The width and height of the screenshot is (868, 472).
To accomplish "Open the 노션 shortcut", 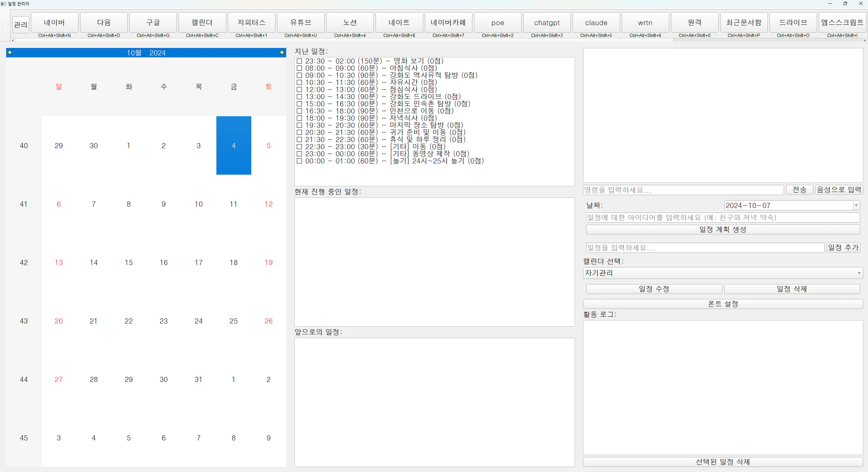I will pyautogui.click(x=350, y=22).
